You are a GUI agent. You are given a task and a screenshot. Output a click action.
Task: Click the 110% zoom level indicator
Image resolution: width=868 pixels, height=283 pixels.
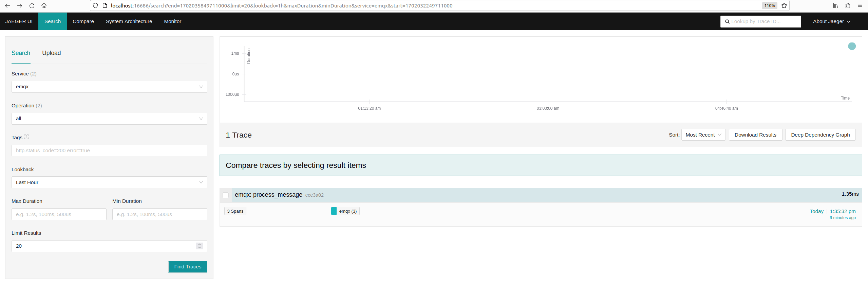[x=770, y=6]
